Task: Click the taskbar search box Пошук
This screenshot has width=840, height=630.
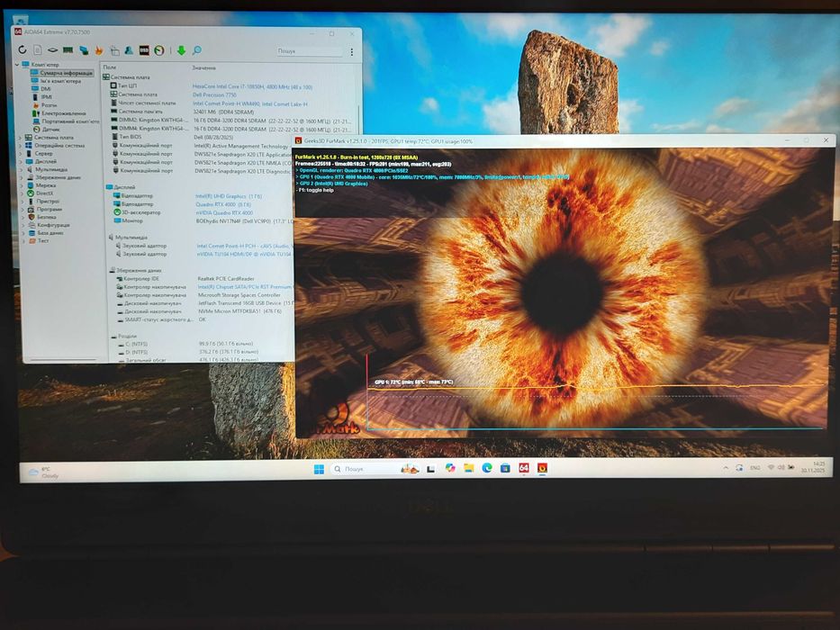Action: (375, 469)
